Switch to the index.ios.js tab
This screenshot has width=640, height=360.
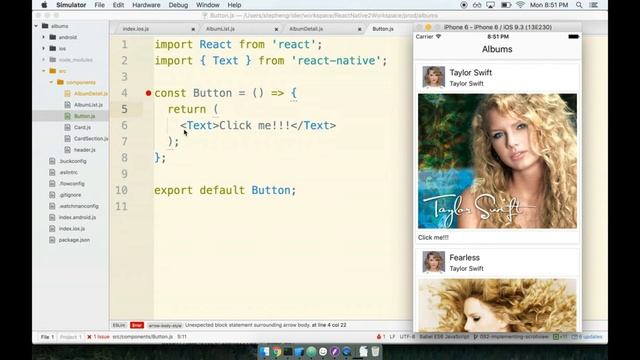[136, 29]
